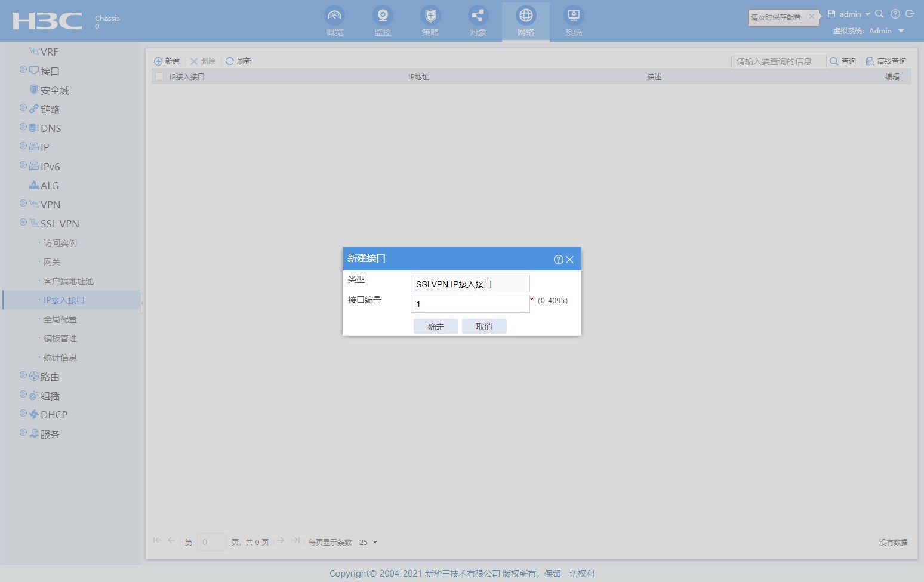Viewport: 924px width, 582px height.
Task: Open the admin user dropdown
Action: click(855, 14)
